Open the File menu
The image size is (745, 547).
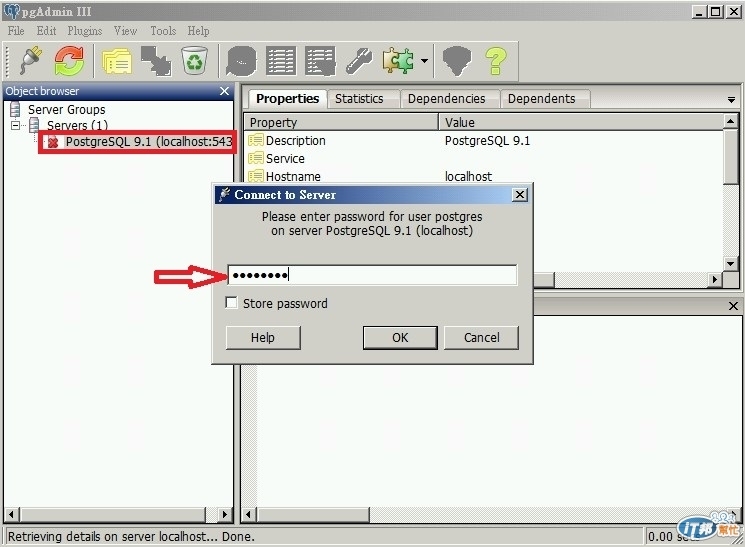[16, 31]
